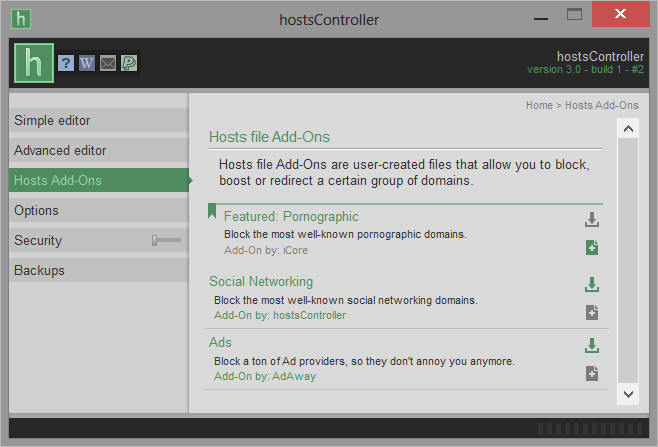This screenshot has height=447, width=658.
Task: Download the Social Networking add-on
Action: (x=592, y=285)
